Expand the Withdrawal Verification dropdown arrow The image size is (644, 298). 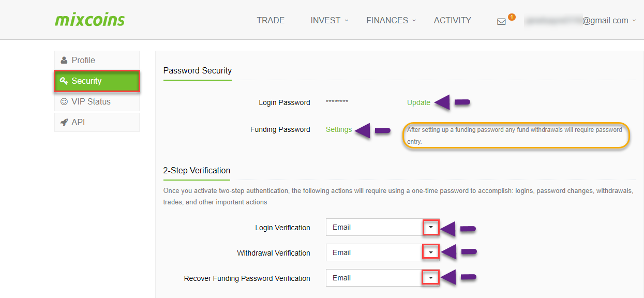[x=431, y=252]
